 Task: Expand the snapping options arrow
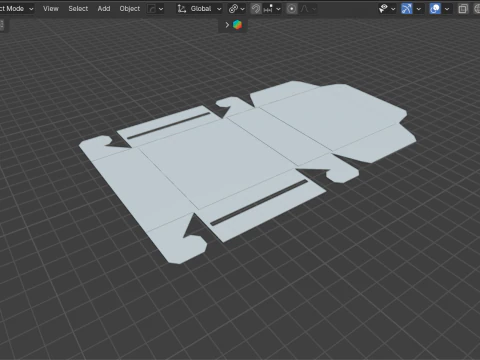click(278, 9)
